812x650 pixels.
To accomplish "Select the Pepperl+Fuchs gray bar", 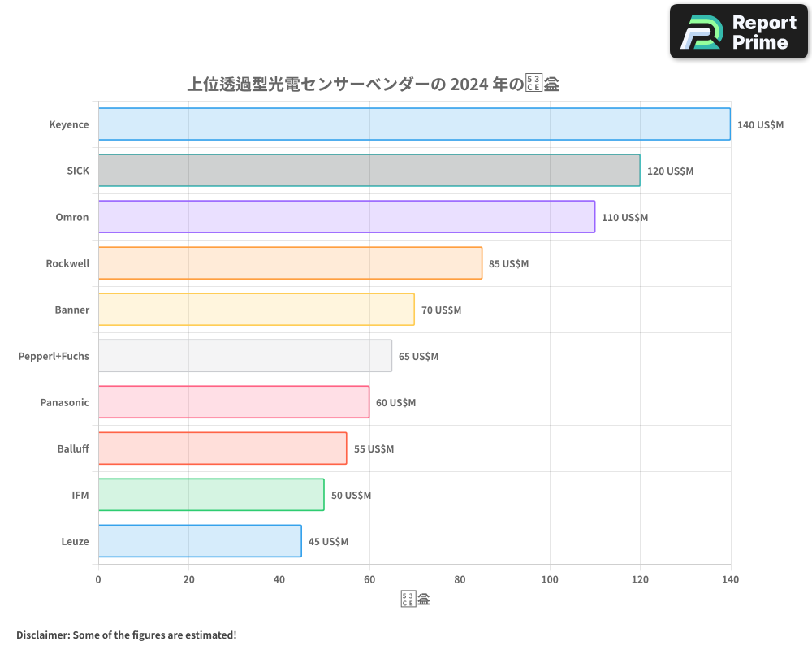I will coord(244,356).
